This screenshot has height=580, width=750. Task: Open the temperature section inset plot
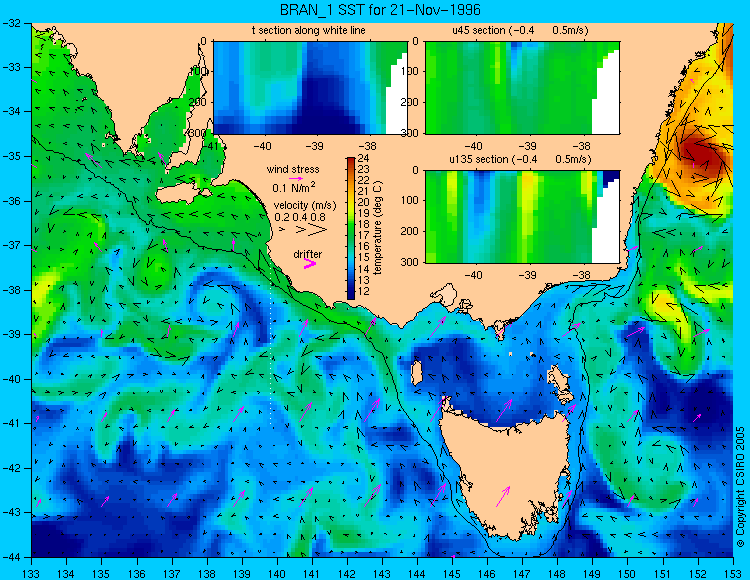(310, 88)
